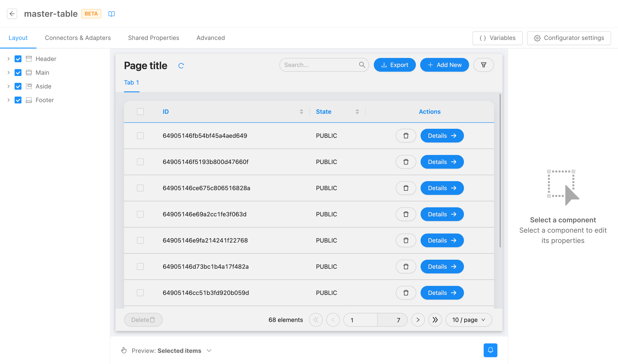Click the refresh icon beside Page title
Screen dimensions: 618x364
click(181, 65)
